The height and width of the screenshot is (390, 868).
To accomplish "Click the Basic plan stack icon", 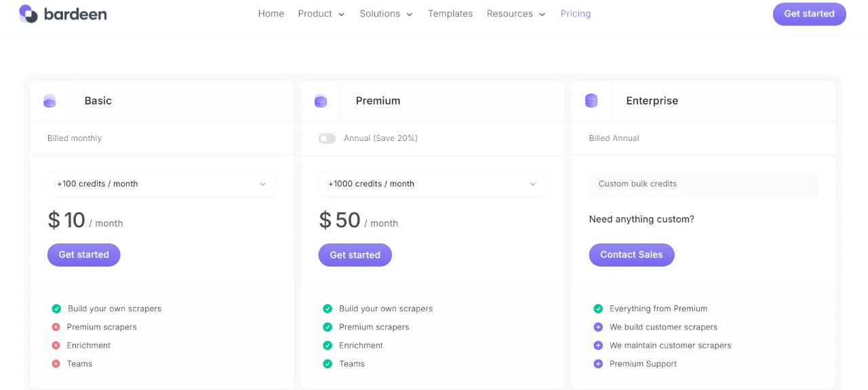I will (50, 101).
